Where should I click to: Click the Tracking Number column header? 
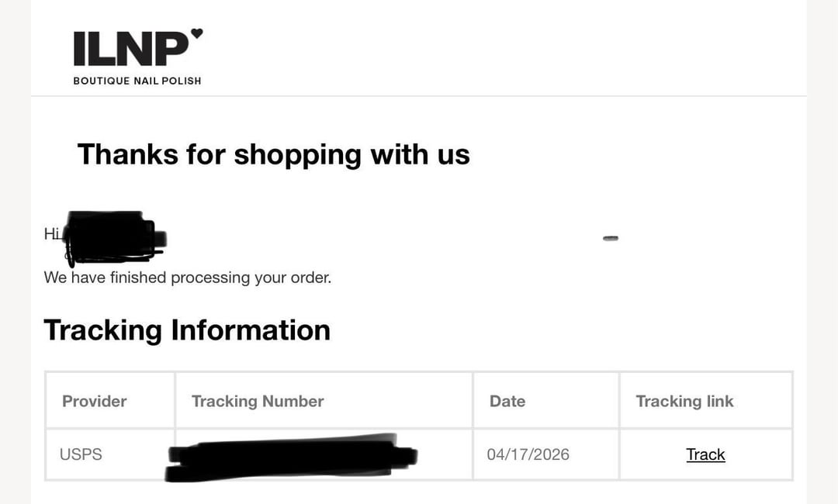pyautogui.click(x=258, y=401)
